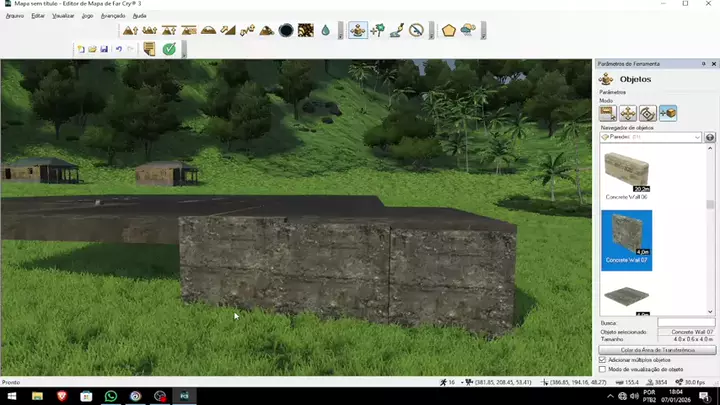720x405 pixels.
Task: Select the water drop tool in toolbar
Action: point(325,31)
